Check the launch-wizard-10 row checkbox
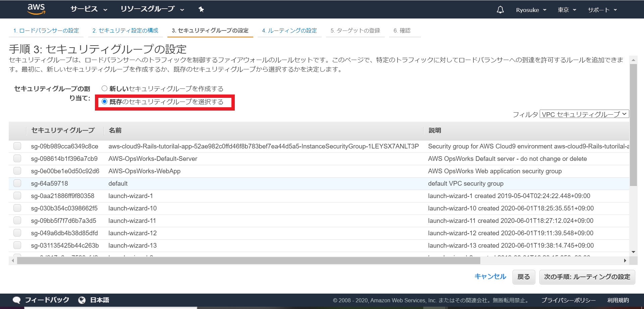This screenshot has width=644, height=309. click(17, 208)
